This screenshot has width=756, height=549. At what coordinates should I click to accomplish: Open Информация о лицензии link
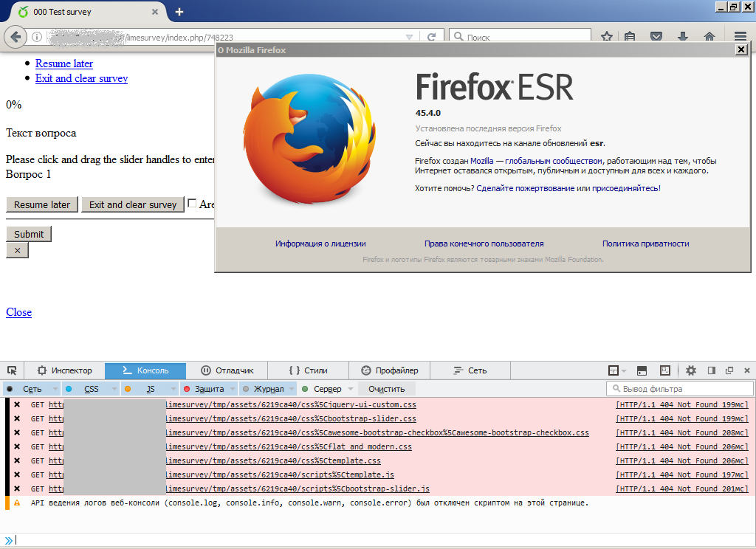[320, 244]
